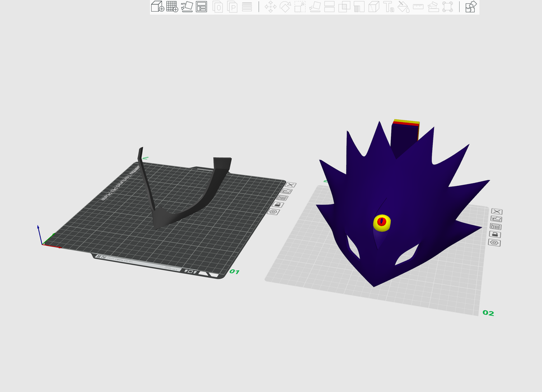Viewport: 542px width, 392px height.
Task: Switch to Assembly view puzzle icon
Action: click(x=471, y=7)
